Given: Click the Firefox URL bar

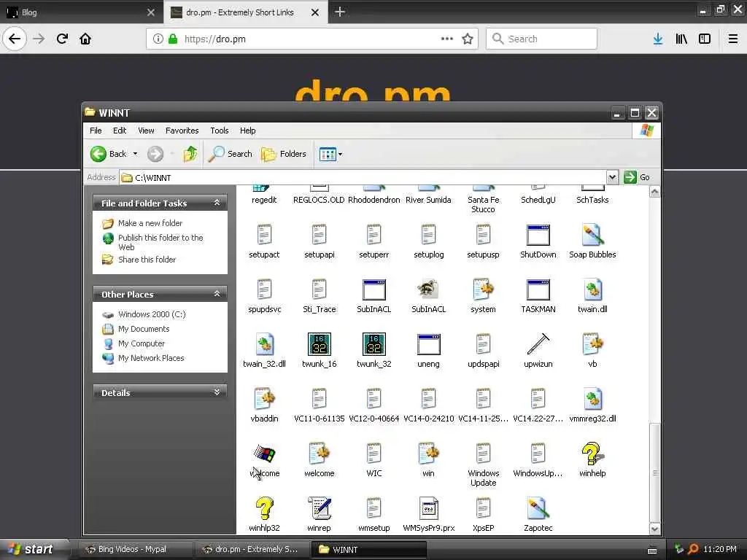Looking at the screenshot, I should click(312, 39).
